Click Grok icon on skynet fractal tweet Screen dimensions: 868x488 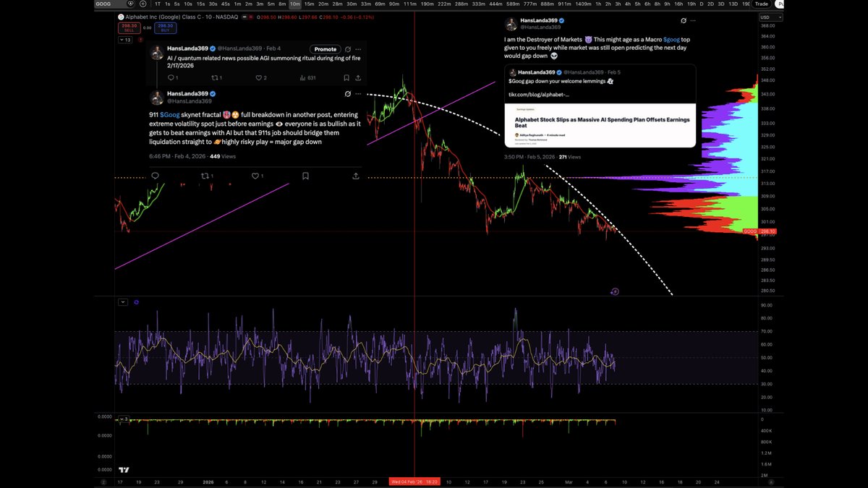click(x=348, y=94)
